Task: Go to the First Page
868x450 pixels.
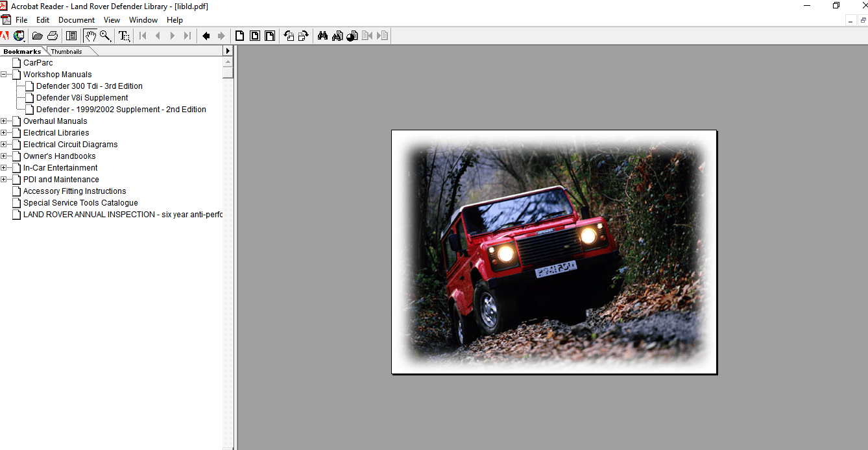Action: pos(143,36)
